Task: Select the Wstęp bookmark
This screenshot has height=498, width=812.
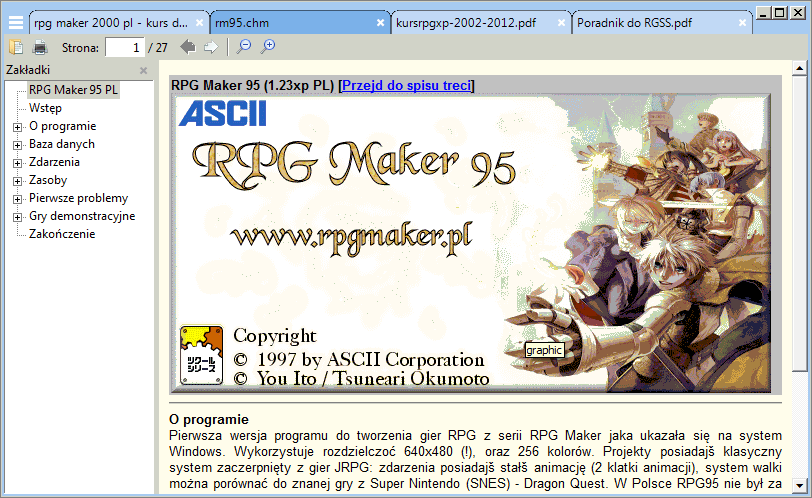Action: point(46,108)
